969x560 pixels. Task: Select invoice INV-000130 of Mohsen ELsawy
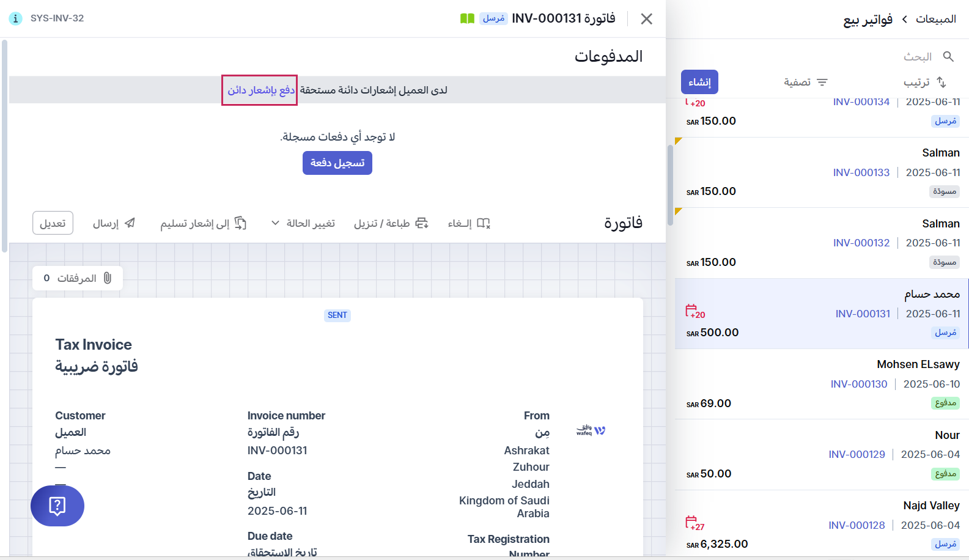[x=822, y=383]
